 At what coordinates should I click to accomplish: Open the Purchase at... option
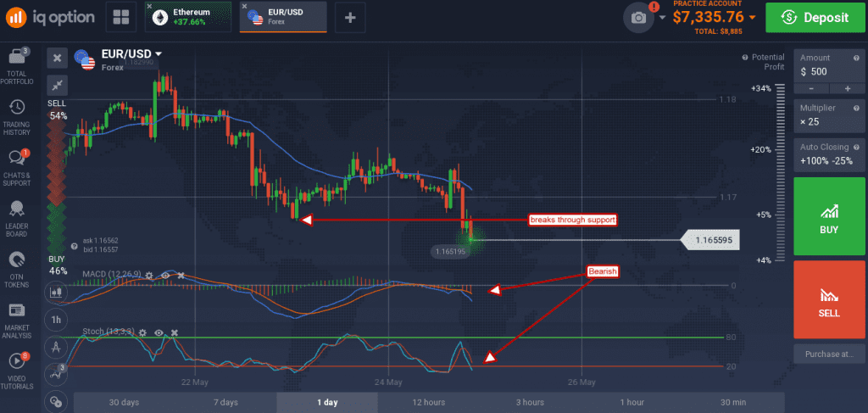[x=829, y=354]
